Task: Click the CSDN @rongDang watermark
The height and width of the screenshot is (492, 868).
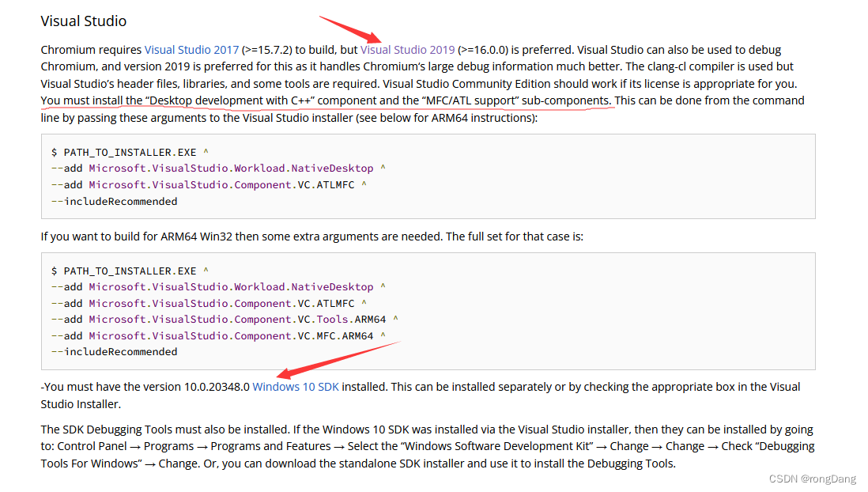Action: [811, 478]
